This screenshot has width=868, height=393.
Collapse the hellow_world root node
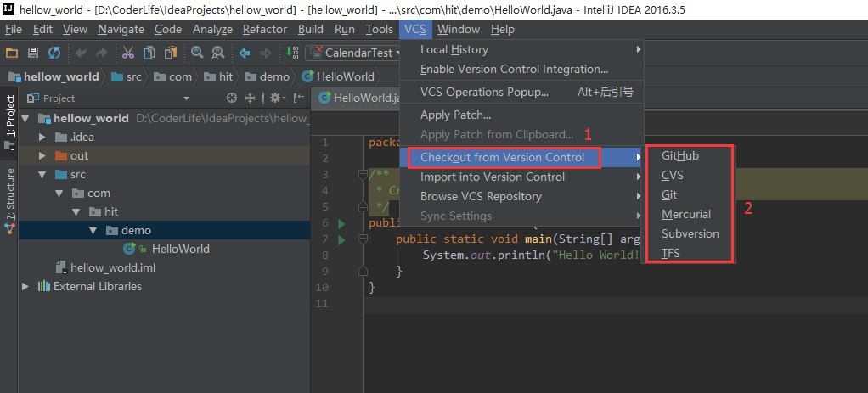pyautogui.click(x=25, y=119)
